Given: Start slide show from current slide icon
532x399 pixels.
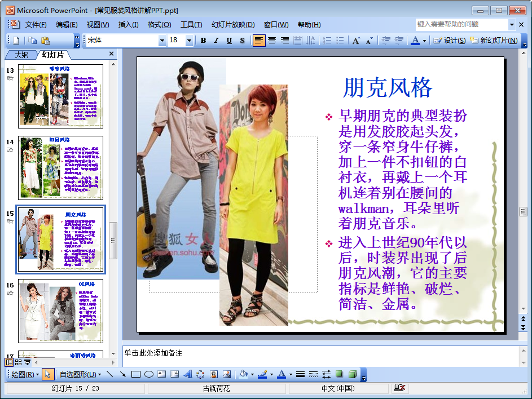Looking at the screenshot, I should click(x=27, y=362).
